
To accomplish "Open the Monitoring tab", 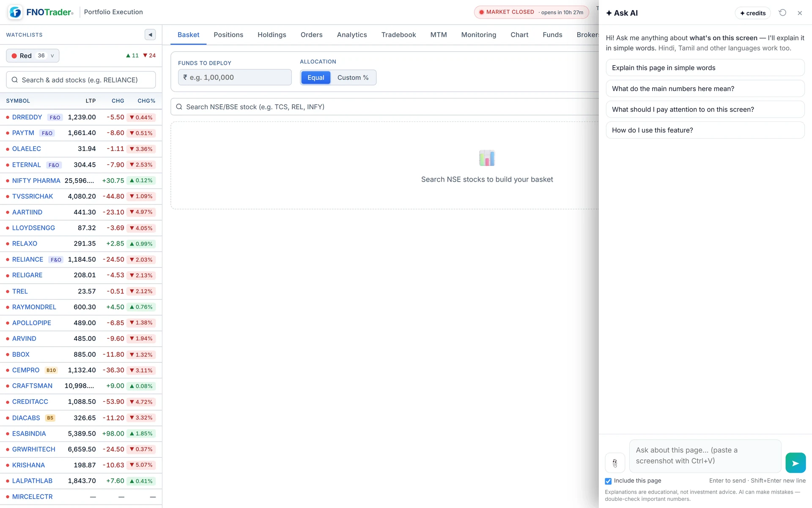I will (x=479, y=35).
